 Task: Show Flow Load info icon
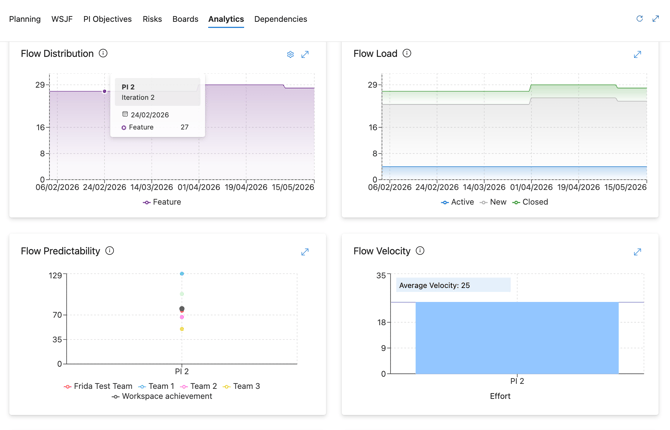tap(407, 53)
